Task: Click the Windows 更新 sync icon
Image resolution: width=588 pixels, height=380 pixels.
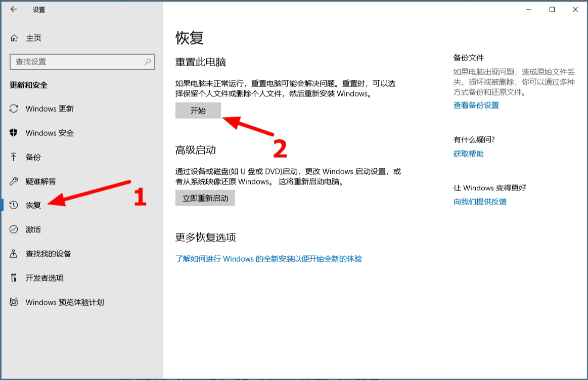Action: (x=13, y=109)
